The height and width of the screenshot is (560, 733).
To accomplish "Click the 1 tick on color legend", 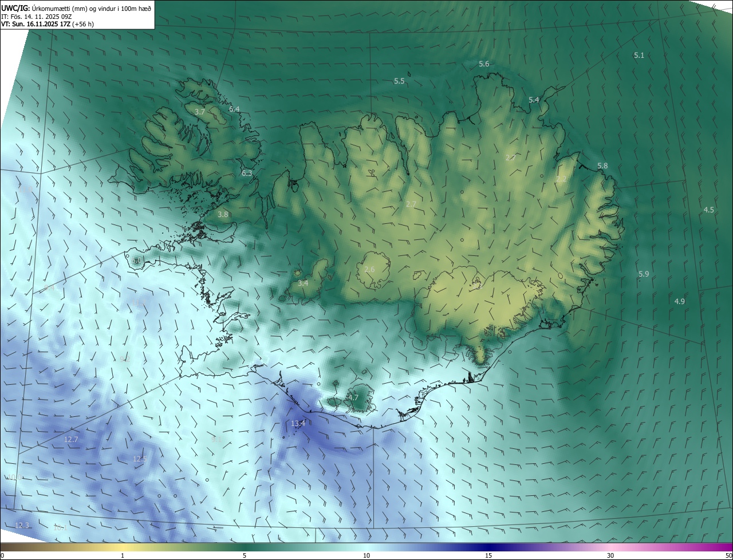I will tap(123, 555).
